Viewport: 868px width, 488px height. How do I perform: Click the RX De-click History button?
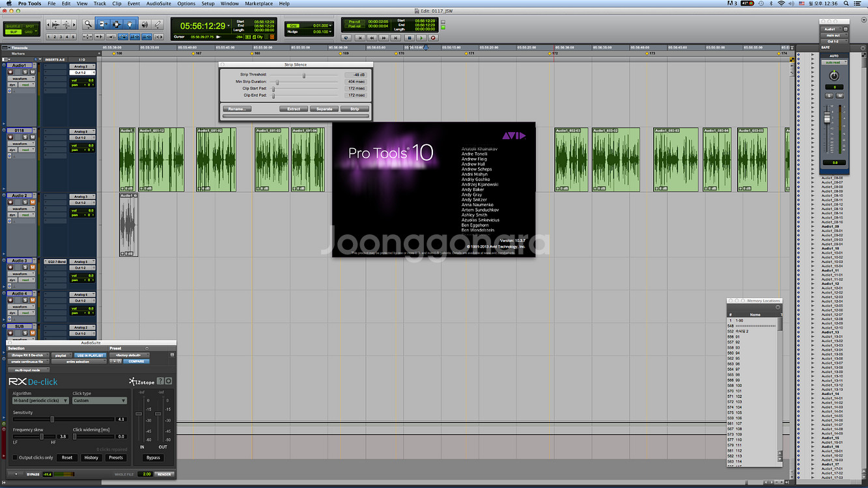click(91, 457)
